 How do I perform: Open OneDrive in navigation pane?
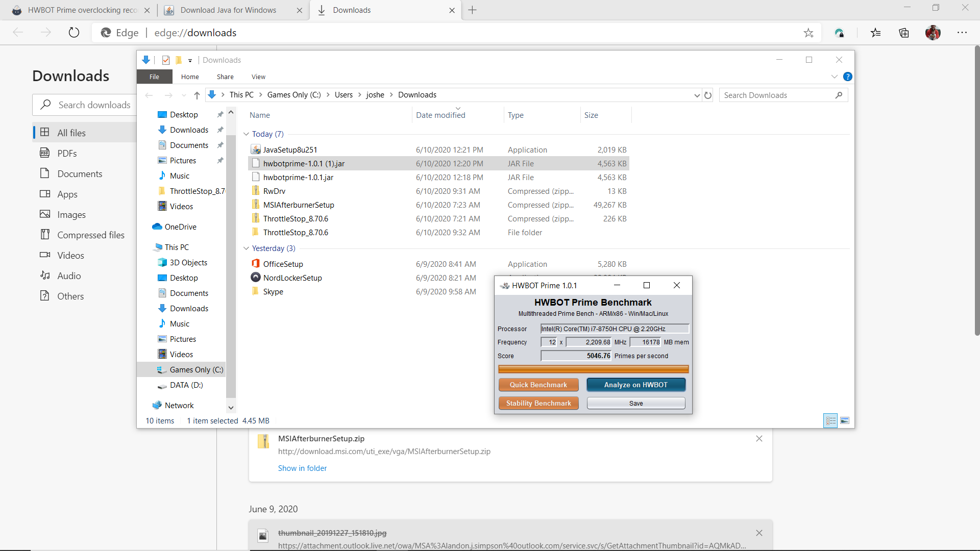coord(180,227)
